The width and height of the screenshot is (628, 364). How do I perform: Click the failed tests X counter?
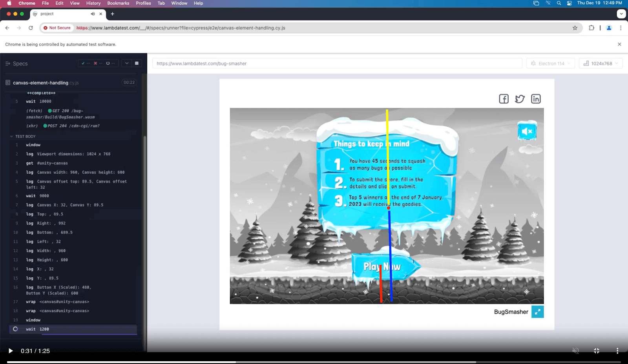point(98,63)
